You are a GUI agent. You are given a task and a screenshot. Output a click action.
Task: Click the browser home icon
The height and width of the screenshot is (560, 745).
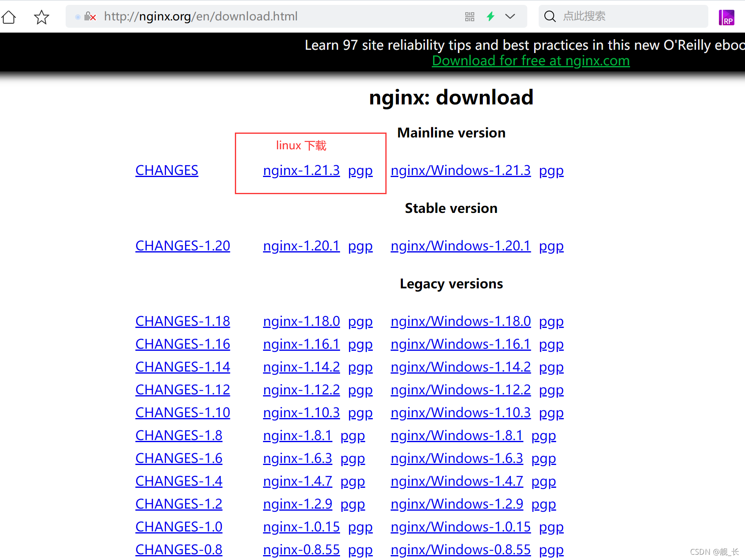point(9,17)
